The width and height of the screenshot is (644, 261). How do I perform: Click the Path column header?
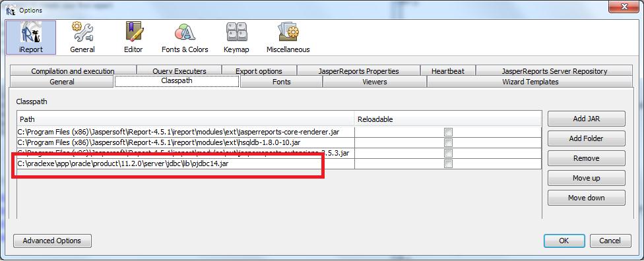click(x=185, y=119)
